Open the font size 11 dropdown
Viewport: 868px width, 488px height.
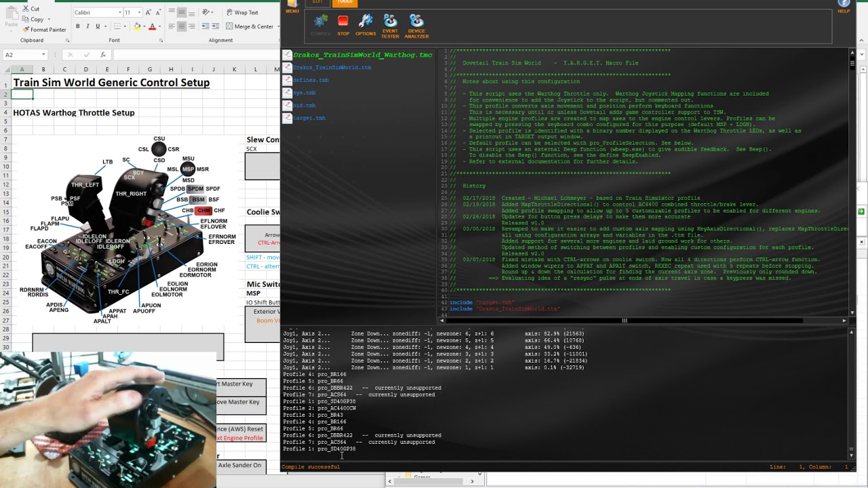tap(140, 12)
